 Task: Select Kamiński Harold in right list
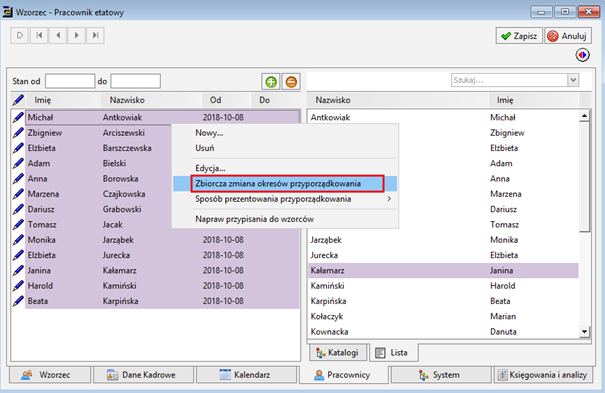pyautogui.click(x=444, y=286)
